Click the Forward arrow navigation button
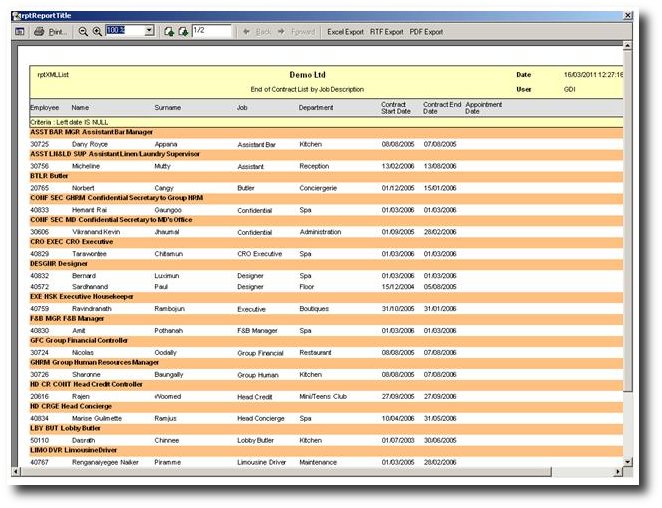The image size is (662, 508). (x=297, y=32)
